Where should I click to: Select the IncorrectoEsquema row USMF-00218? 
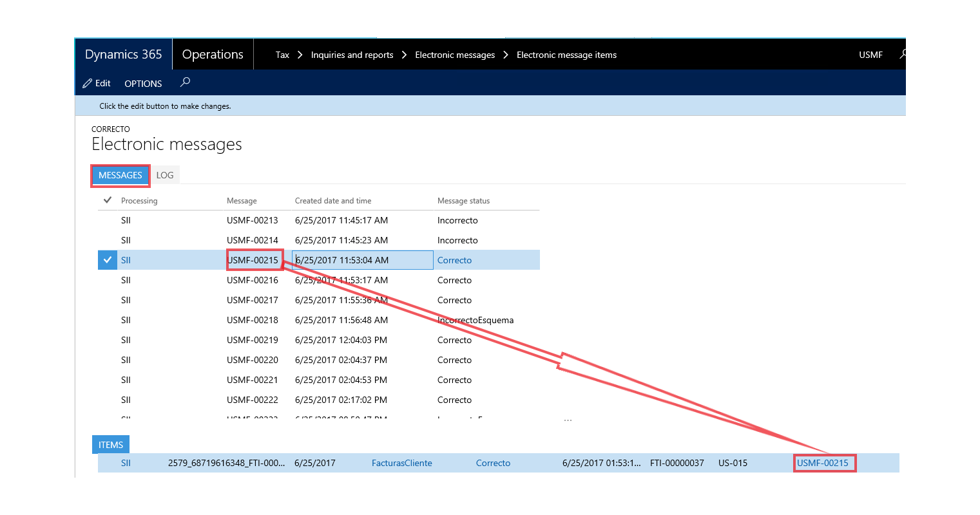[x=319, y=320]
